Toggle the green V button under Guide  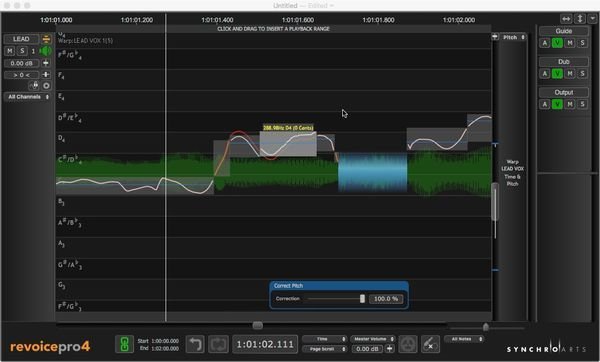(x=557, y=43)
